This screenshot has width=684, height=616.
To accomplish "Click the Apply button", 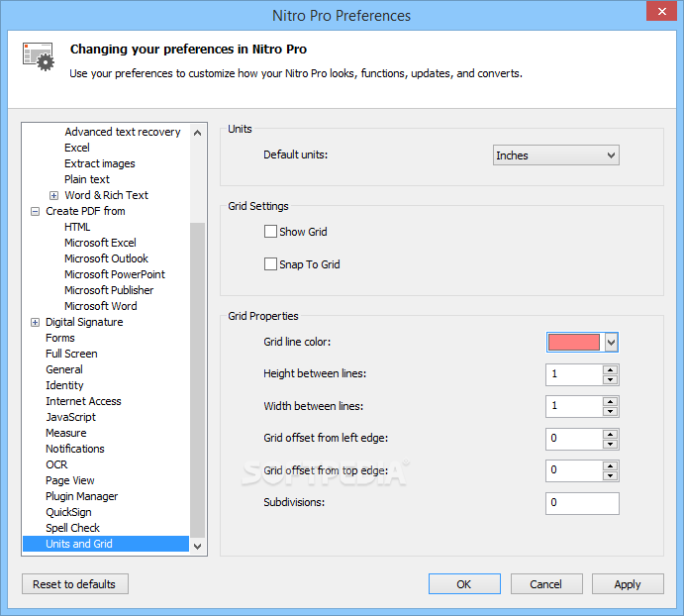I will [628, 584].
